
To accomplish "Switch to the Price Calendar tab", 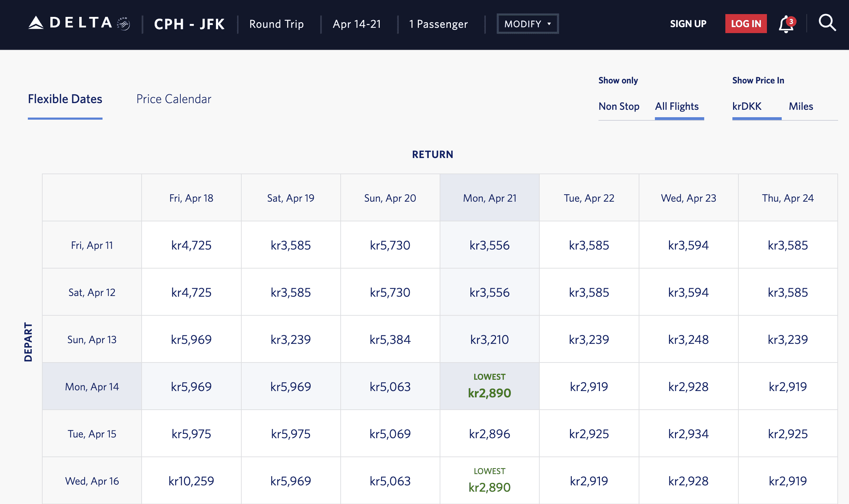I will pos(174,99).
